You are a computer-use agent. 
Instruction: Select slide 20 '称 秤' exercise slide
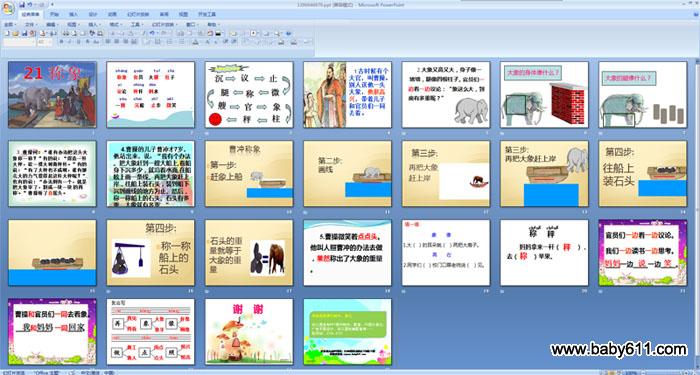(x=544, y=253)
